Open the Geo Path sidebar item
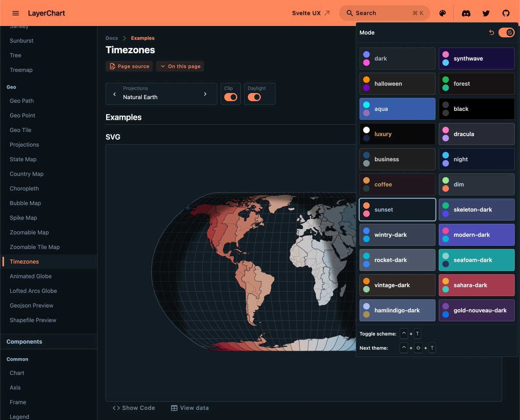 pos(22,101)
